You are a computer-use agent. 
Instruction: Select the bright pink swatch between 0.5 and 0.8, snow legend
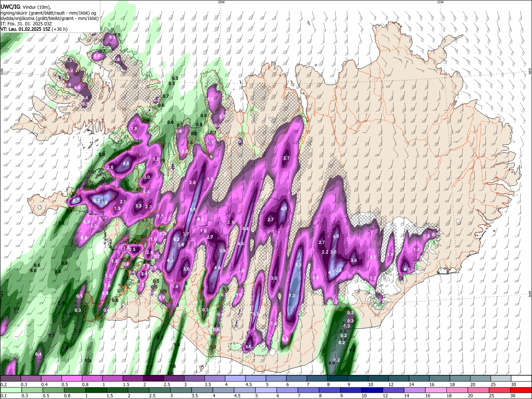point(72,379)
